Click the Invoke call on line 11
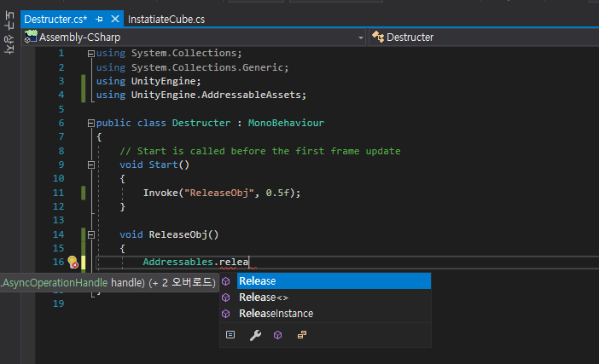 click(x=160, y=193)
